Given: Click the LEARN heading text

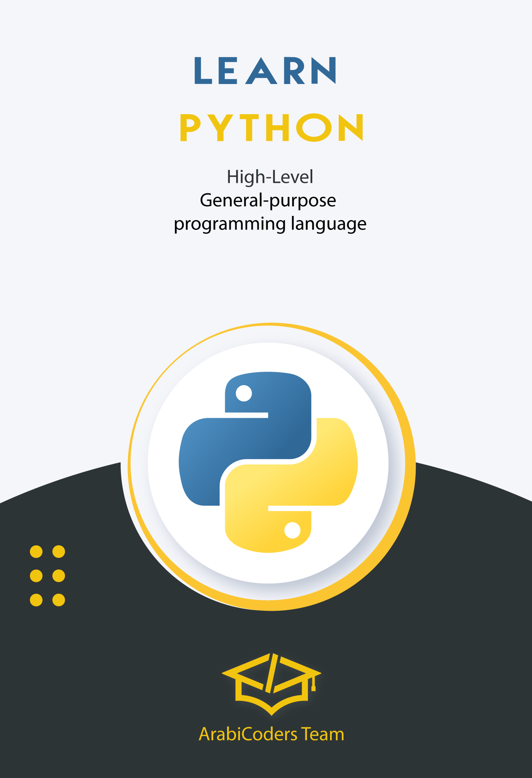Looking at the screenshot, I should pos(266,70).
